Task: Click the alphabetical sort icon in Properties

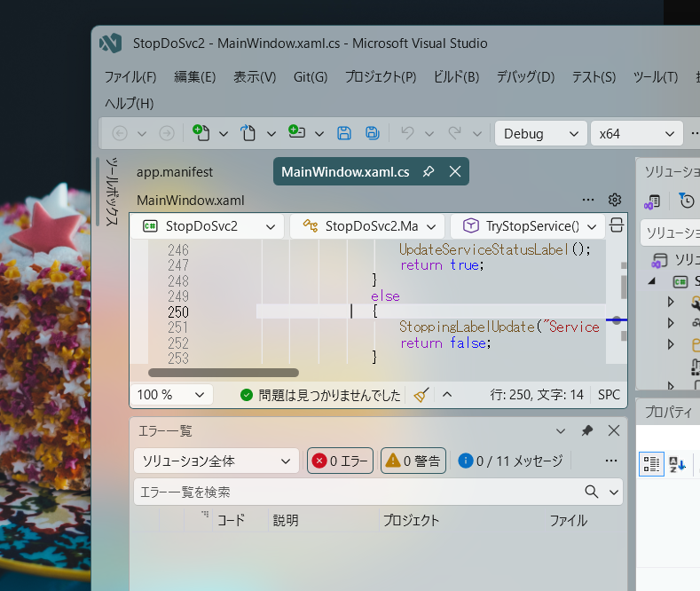Action: (x=678, y=462)
